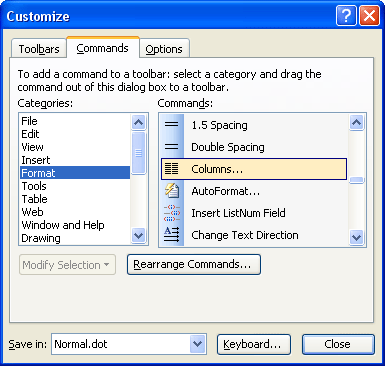This screenshot has height=366, width=385.
Task: Select Window and Help category
Action: [75, 225]
